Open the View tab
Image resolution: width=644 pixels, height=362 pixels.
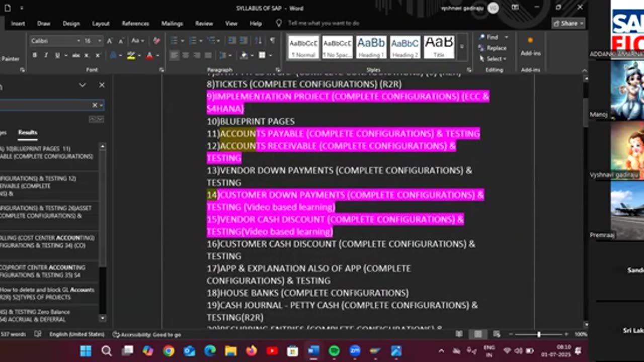click(231, 24)
